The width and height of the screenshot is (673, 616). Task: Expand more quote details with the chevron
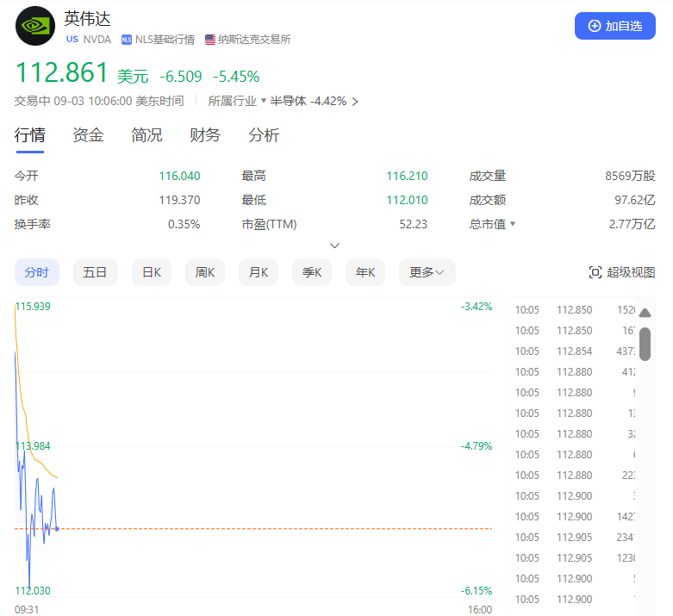pyautogui.click(x=335, y=246)
